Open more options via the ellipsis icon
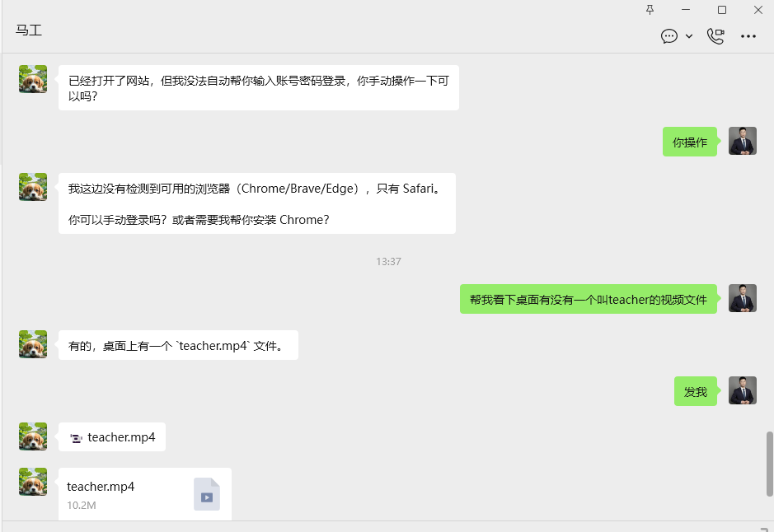The width and height of the screenshot is (774, 532). (748, 36)
